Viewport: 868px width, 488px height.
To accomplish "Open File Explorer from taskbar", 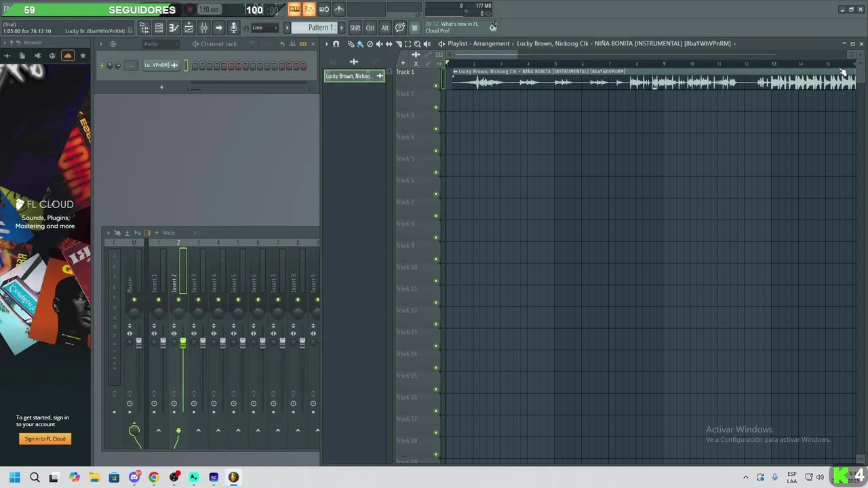I will click(x=94, y=477).
